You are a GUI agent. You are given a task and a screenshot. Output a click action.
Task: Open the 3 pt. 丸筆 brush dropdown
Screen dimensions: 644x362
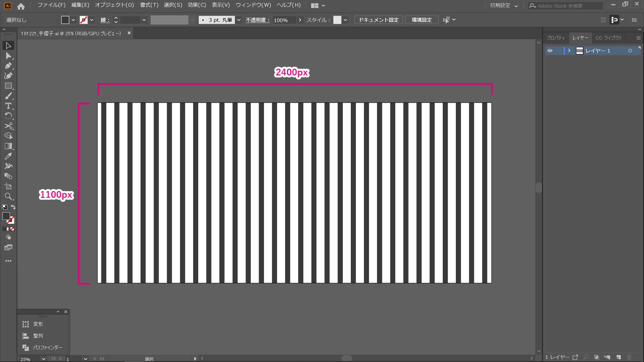tap(239, 20)
